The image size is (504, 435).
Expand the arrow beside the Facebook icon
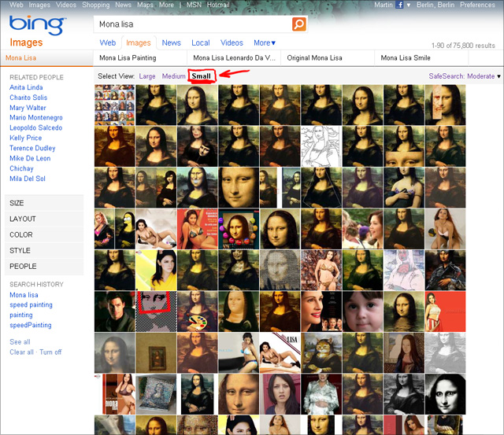(x=409, y=6)
